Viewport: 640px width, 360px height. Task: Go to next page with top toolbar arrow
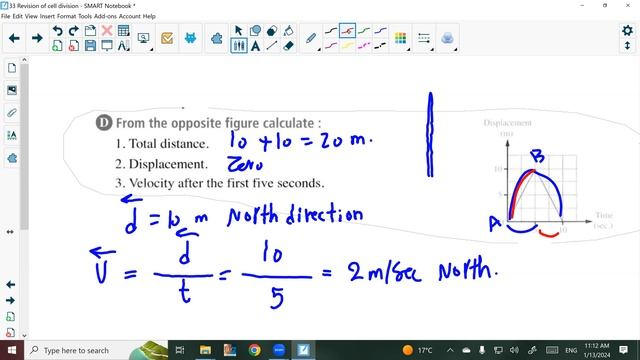click(37, 38)
